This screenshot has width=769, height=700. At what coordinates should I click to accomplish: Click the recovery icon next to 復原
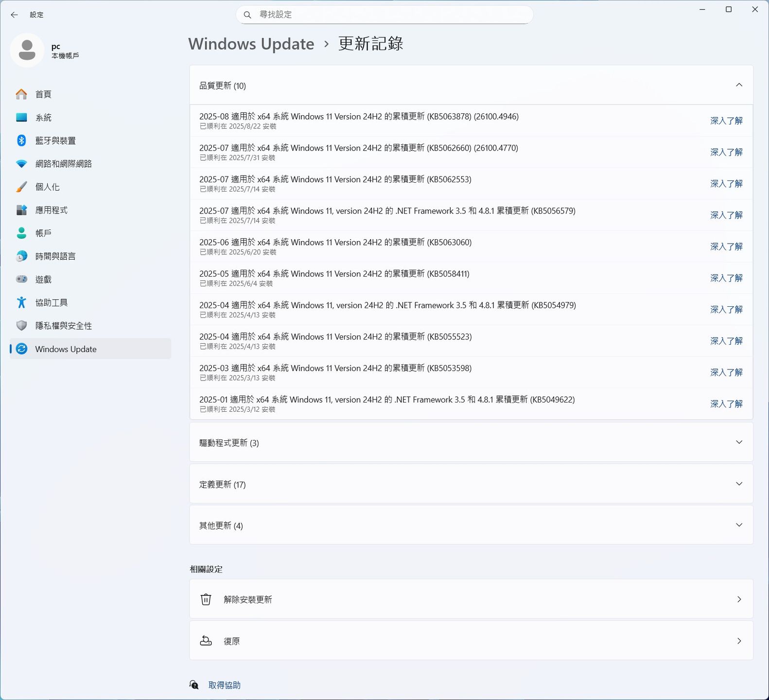(x=206, y=641)
